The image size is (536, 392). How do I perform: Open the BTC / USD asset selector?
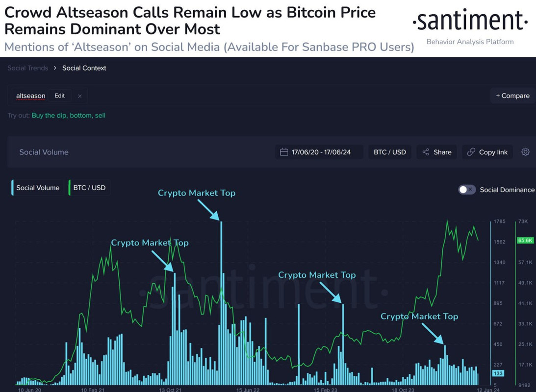click(390, 152)
